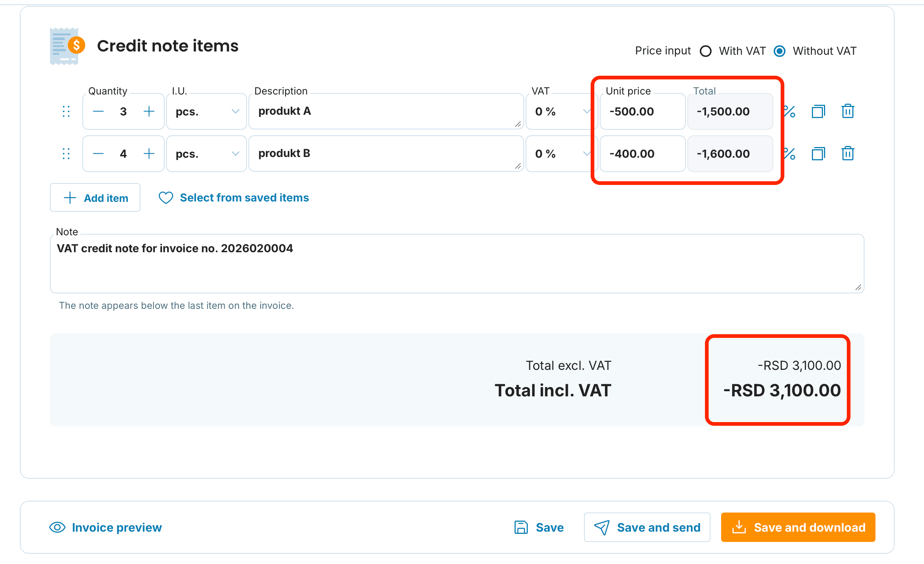Open the I.U. dropdown for produkt A
The image size is (924, 564).
pos(207,111)
